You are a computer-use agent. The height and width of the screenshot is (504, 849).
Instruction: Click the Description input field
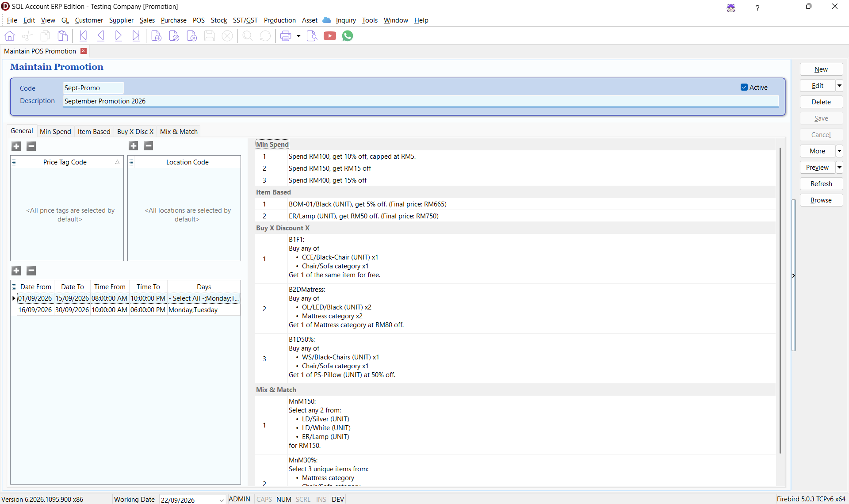[421, 101]
